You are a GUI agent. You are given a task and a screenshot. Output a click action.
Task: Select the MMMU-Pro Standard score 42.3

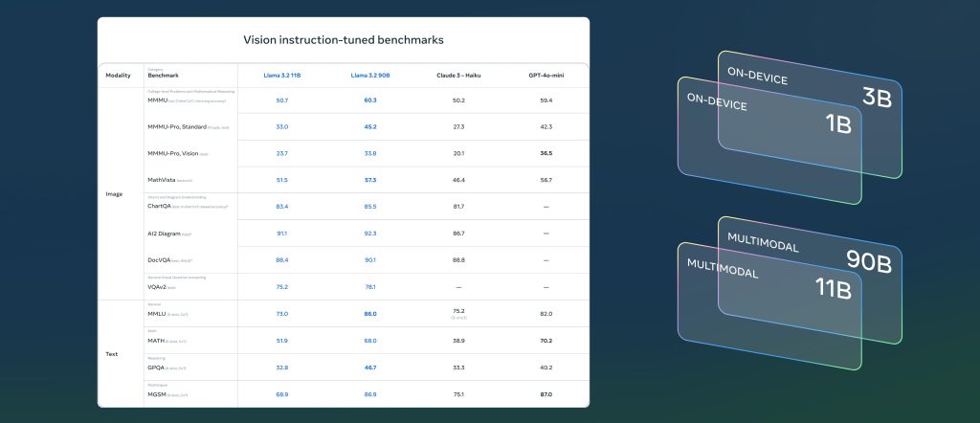tap(546, 127)
